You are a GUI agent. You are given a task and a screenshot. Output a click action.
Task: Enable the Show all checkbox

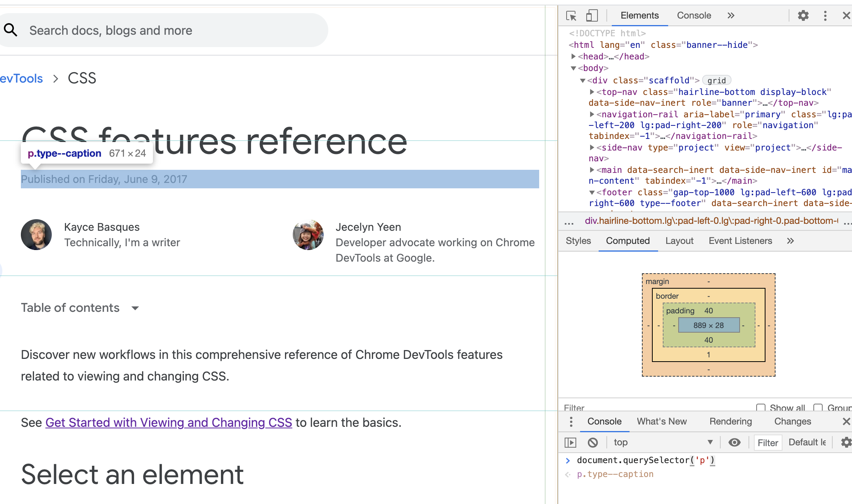[761, 408]
